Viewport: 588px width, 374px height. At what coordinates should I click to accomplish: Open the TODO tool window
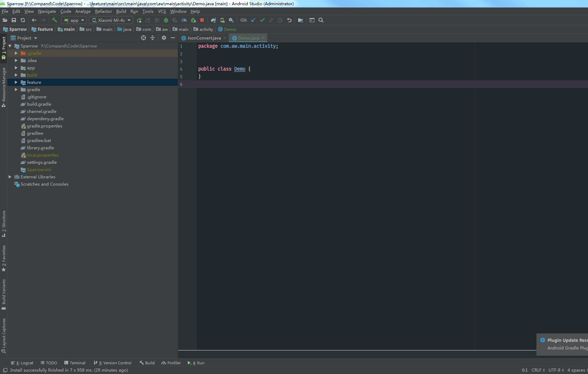49,363
